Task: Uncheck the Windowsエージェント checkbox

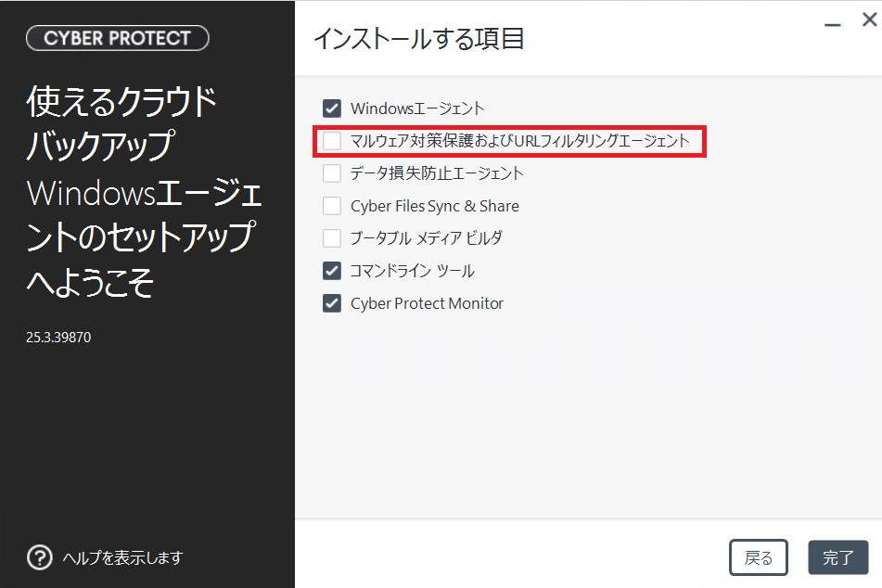Action: pos(332,108)
